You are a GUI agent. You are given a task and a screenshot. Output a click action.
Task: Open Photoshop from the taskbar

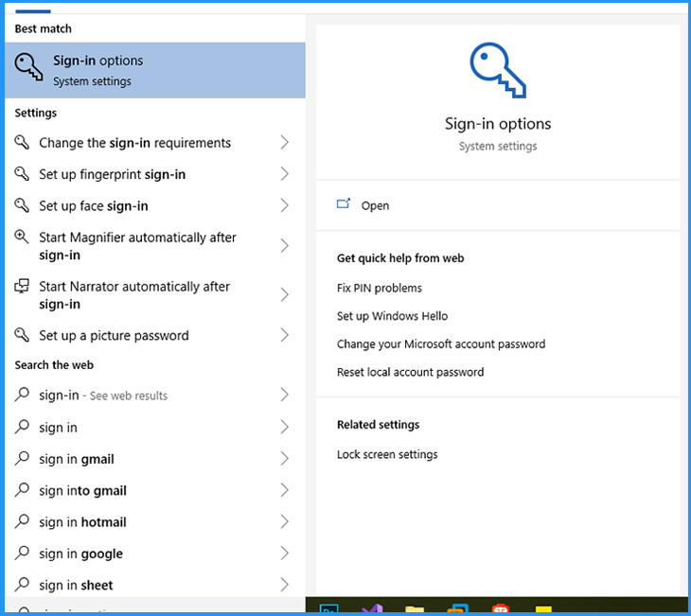[328, 609]
